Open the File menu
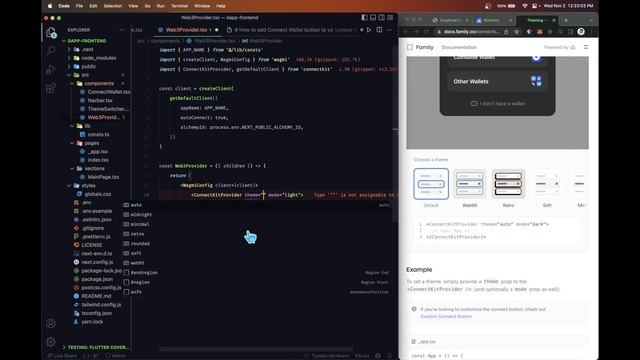Image resolution: width=640 pixels, height=360 pixels. tap(79, 6)
